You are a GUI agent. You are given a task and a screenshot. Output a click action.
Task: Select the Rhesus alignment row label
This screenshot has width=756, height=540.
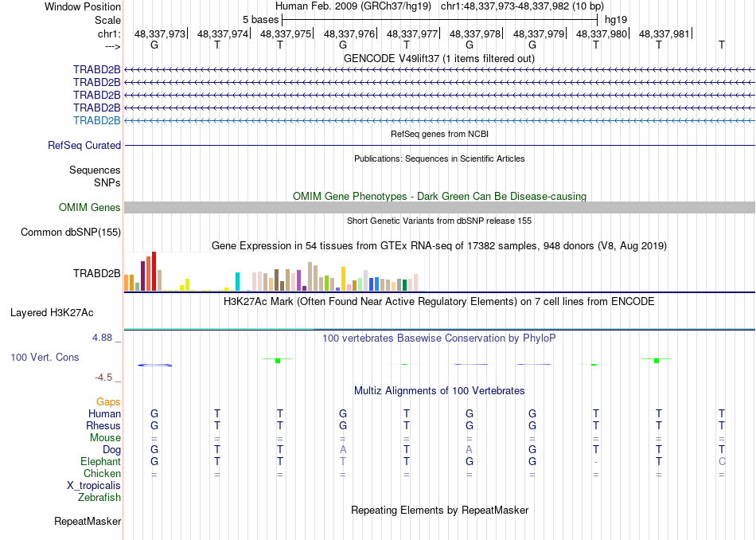[x=103, y=425]
